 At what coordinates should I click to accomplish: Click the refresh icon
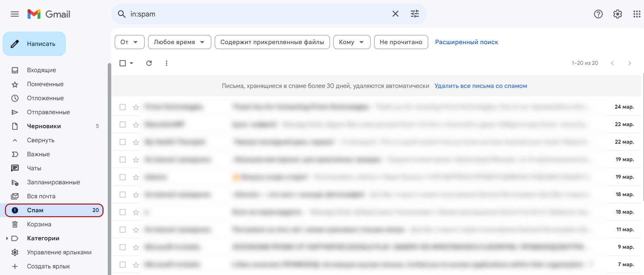149,63
